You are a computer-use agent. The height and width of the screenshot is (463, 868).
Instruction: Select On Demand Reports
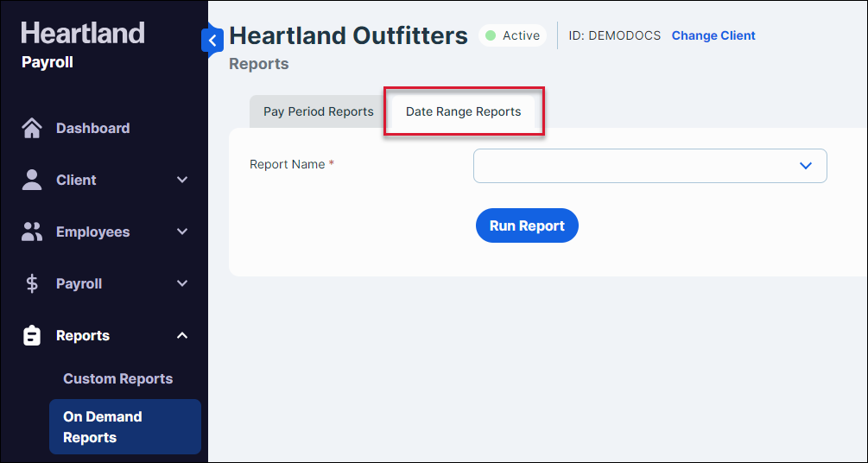(125, 427)
